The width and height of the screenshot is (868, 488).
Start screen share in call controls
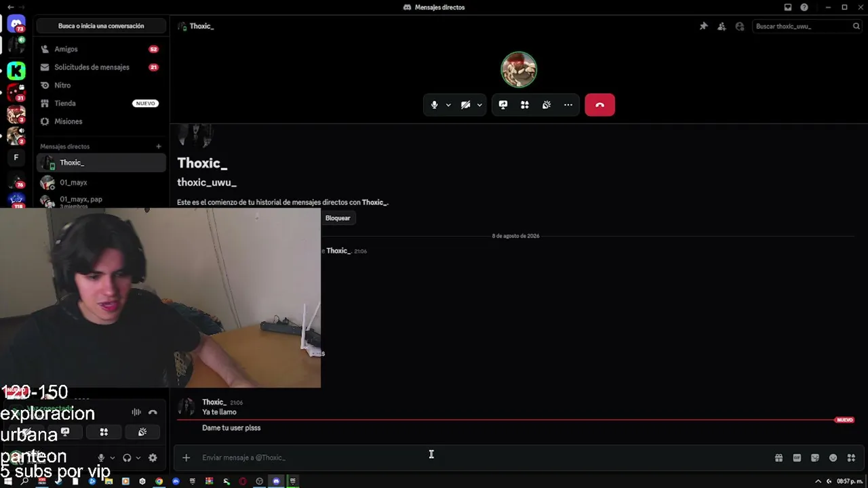pos(503,105)
